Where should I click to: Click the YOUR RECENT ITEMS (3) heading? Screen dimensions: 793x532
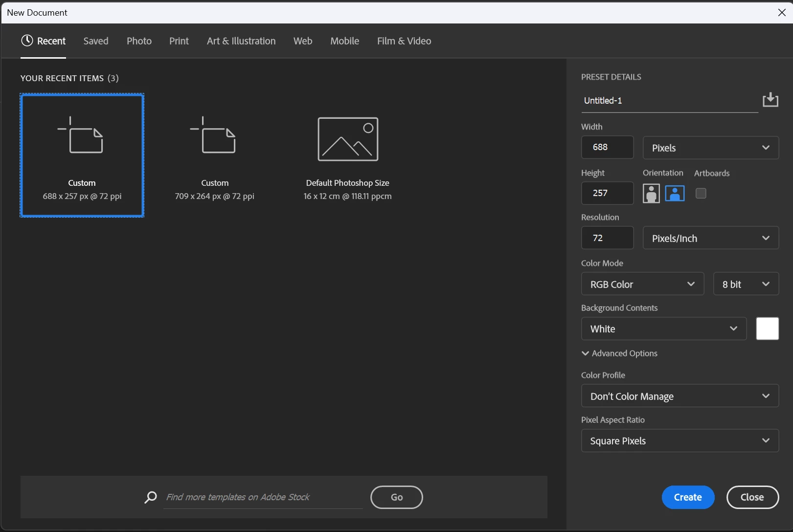(x=69, y=78)
